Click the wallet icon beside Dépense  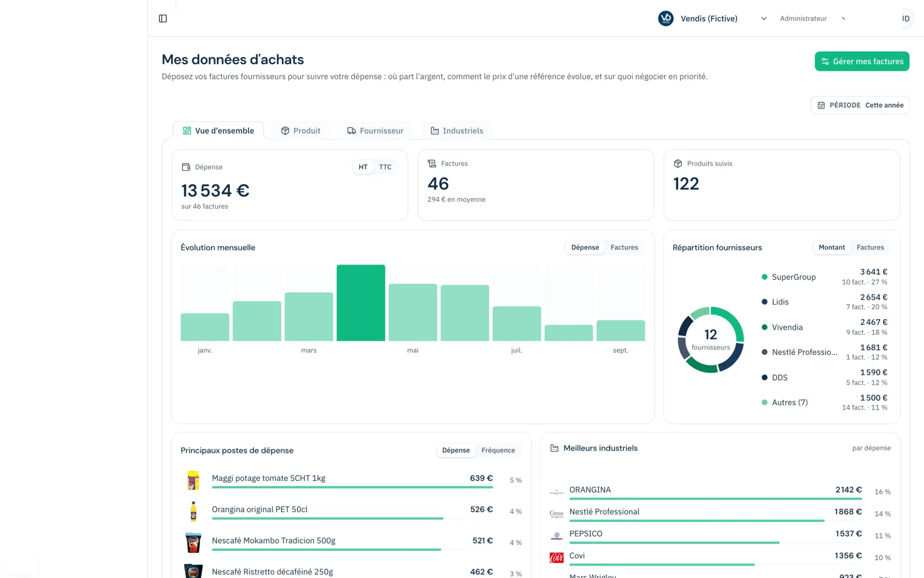coord(186,167)
